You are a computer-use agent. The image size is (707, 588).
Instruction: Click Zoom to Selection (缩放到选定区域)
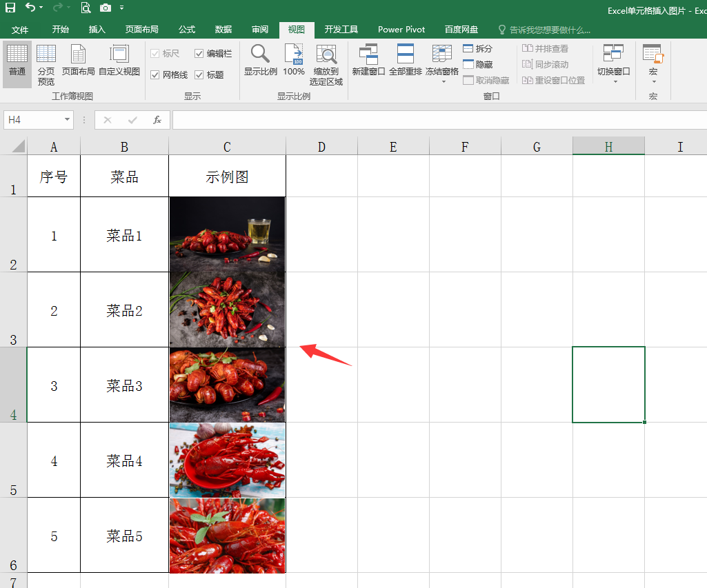point(326,65)
